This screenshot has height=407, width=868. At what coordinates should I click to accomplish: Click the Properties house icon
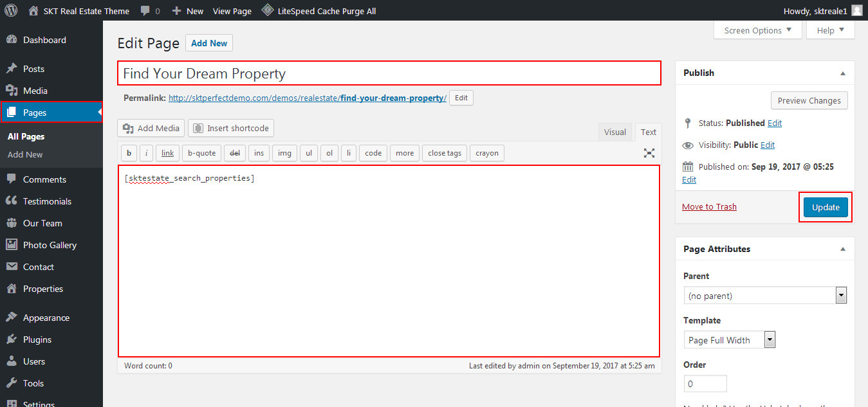(x=12, y=289)
